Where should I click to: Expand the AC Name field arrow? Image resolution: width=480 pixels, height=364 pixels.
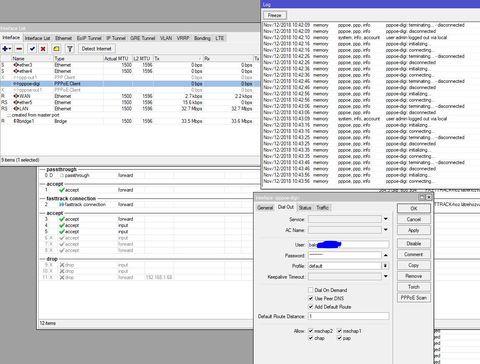tap(386, 230)
